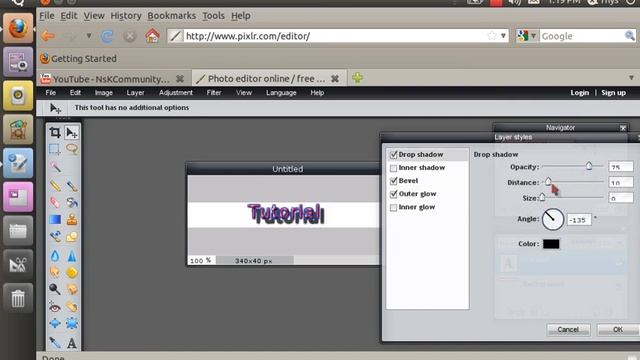
Task: Open Getting Started bookmark
Action: tap(78, 59)
